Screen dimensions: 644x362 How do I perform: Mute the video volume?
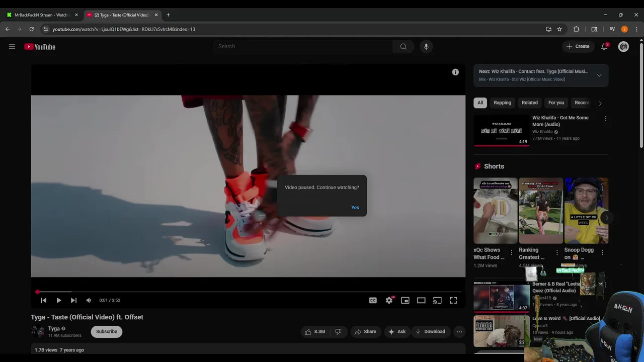tap(89, 300)
